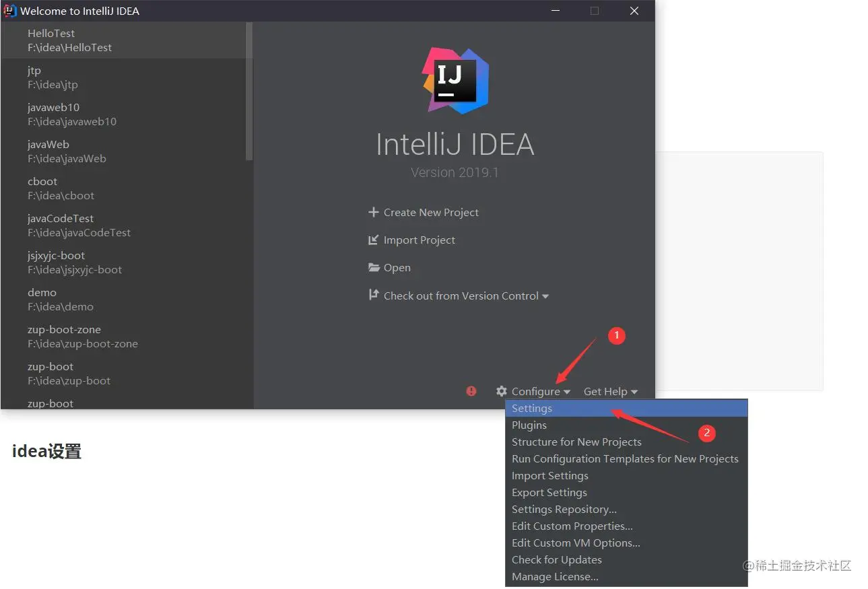Screen dimensions: 868x589
Task: Open recent project jsjxyjc-boot
Action: tap(123, 262)
